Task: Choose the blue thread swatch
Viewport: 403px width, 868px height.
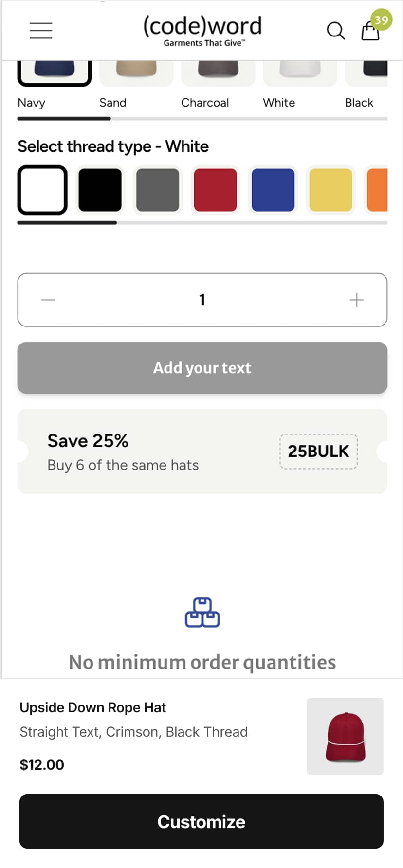Action: [x=273, y=190]
